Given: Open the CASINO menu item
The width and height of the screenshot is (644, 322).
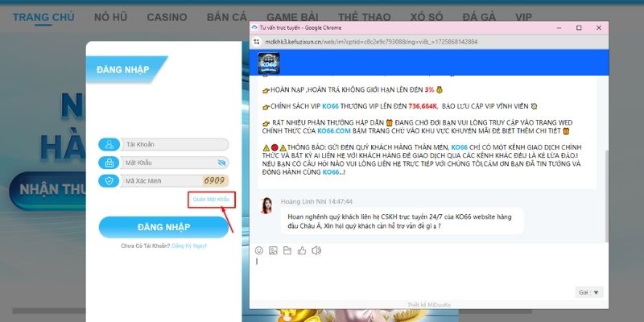Looking at the screenshot, I should coord(167,17).
